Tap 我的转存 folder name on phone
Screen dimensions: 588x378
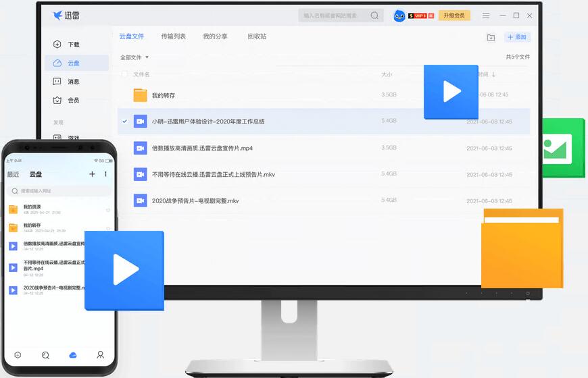(x=32, y=225)
